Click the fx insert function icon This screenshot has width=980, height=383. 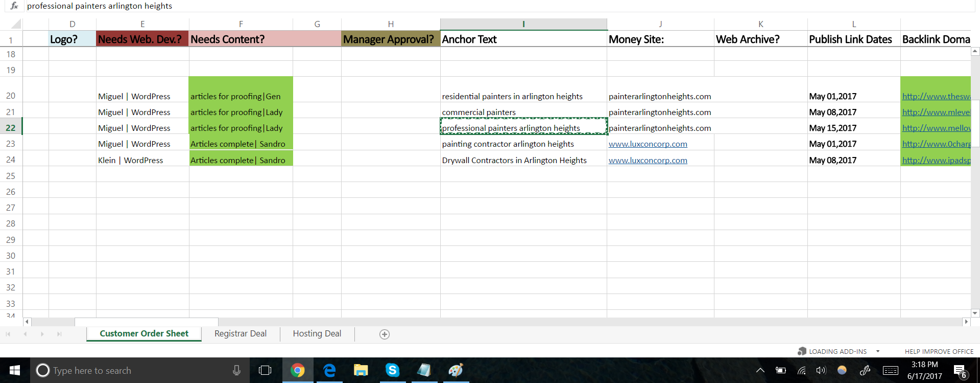14,6
